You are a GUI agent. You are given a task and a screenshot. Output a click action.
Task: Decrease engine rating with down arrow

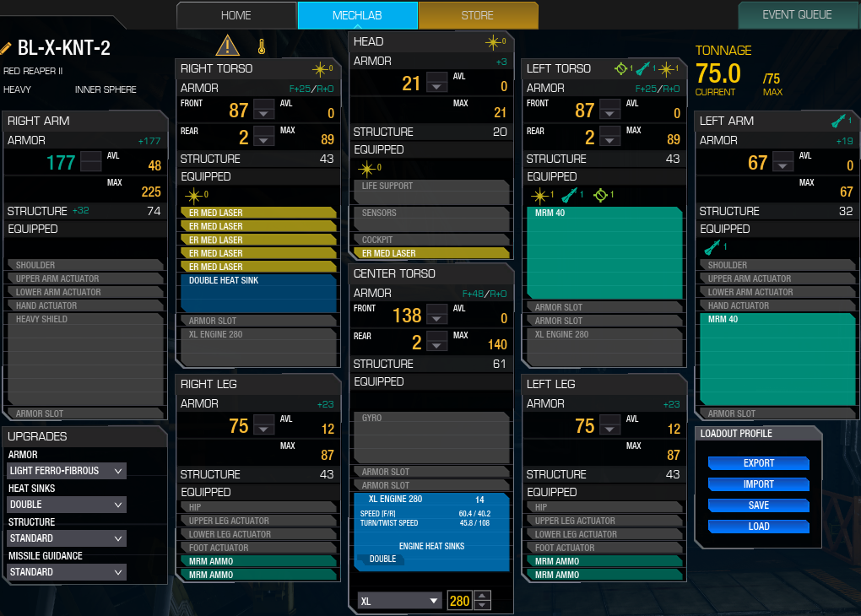[482, 606]
